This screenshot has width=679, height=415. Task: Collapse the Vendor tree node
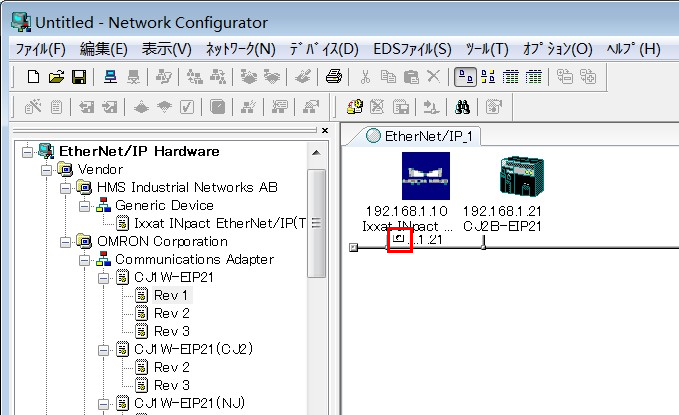coord(46,170)
